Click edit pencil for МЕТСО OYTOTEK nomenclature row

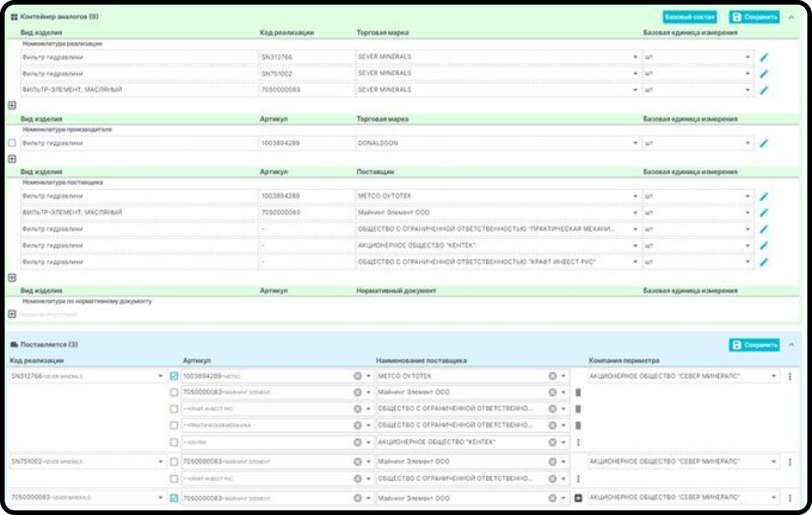[764, 196]
